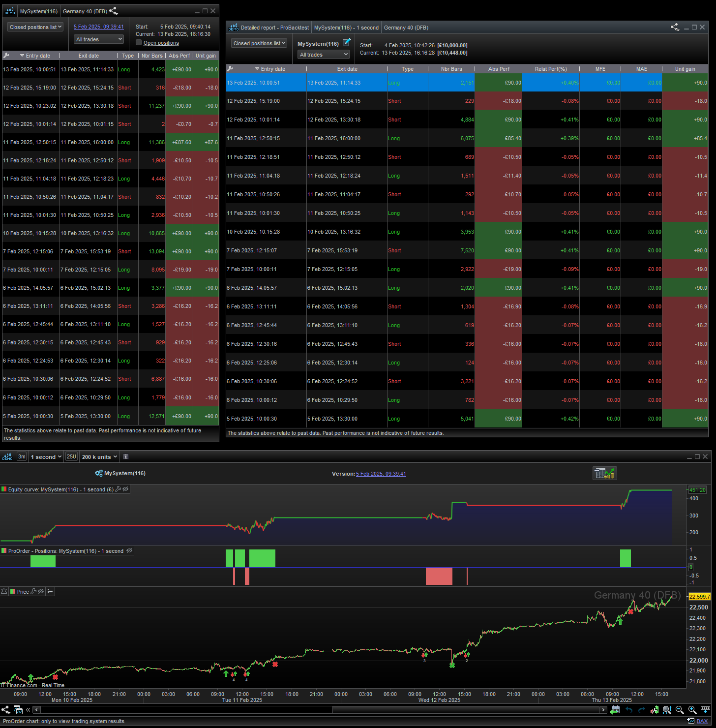
Task: Open version link 5 Feb 2025 in MySystem window
Action: point(99,27)
